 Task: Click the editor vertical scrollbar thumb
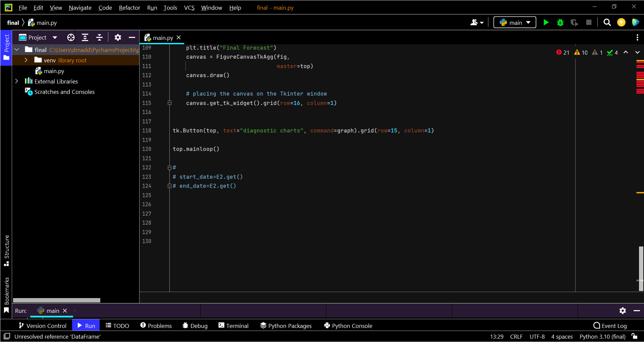(x=641, y=268)
